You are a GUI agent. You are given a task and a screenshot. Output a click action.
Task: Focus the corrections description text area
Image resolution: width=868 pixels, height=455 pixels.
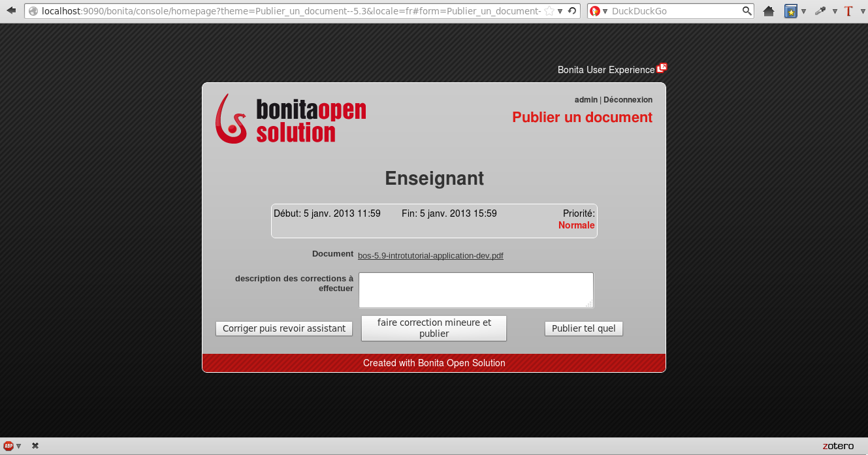(x=476, y=290)
